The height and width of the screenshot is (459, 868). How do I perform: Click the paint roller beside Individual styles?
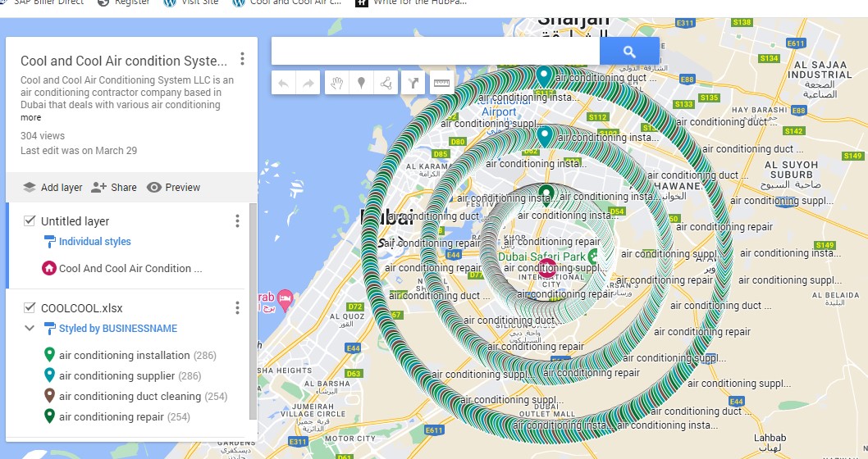(49, 242)
